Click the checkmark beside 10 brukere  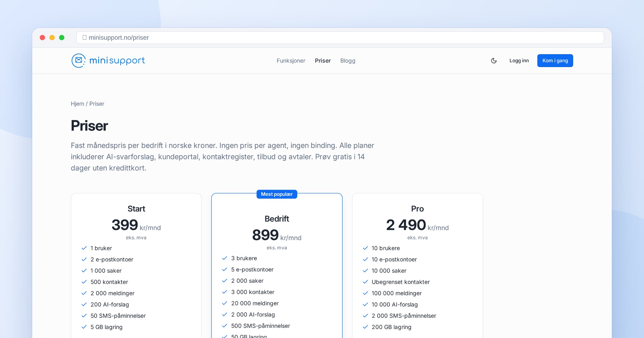pos(365,248)
